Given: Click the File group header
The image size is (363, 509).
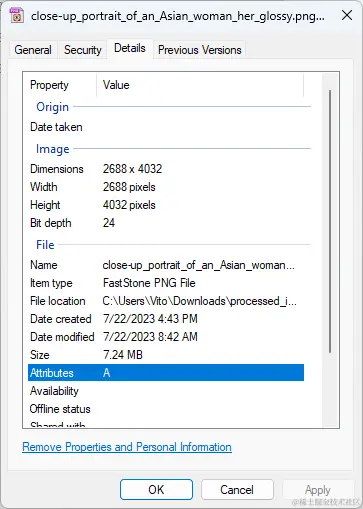Looking at the screenshot, I should (45, 245).
